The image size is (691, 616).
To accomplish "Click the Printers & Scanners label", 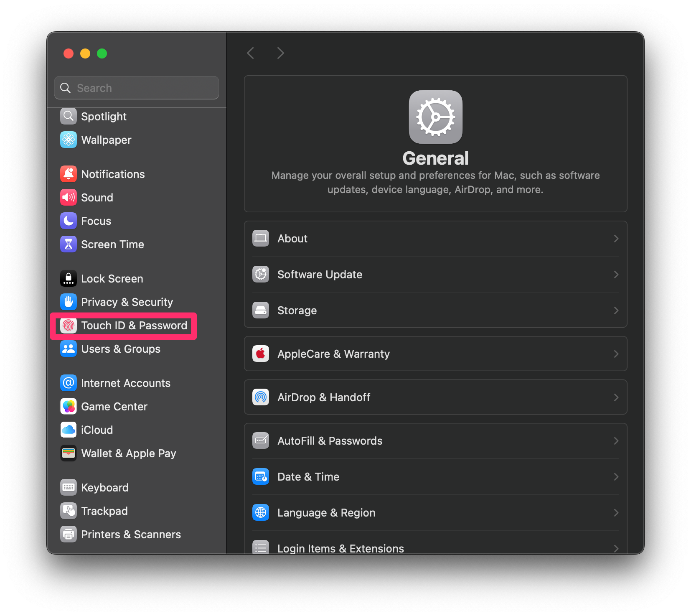I will pos(131,535).
